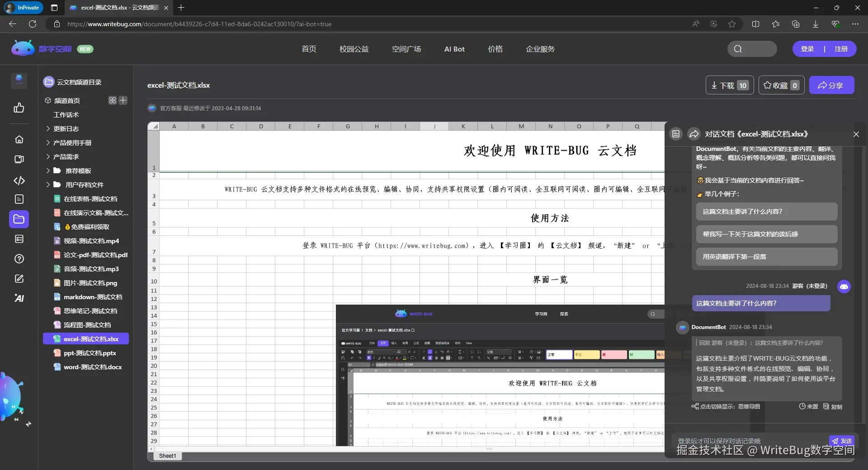Click the search magnifier icon
Image resolution: width=868 pixels, height=470 pixels.
pyautogui.click(x=738, y=49)
